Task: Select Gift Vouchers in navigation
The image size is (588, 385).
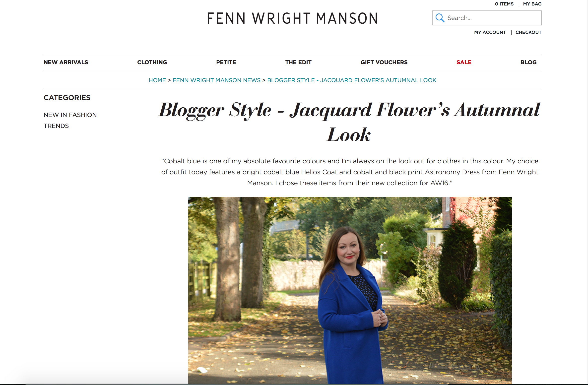Action: coord(384,62)
